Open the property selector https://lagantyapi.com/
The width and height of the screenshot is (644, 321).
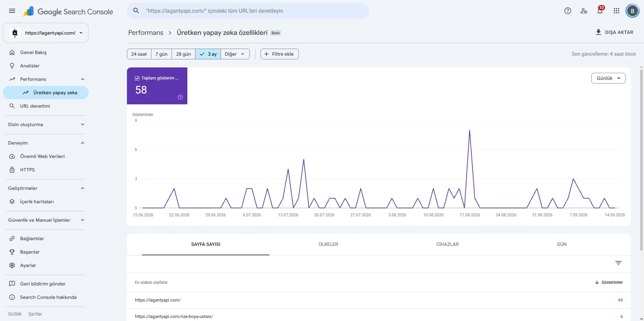click(46, 33)
